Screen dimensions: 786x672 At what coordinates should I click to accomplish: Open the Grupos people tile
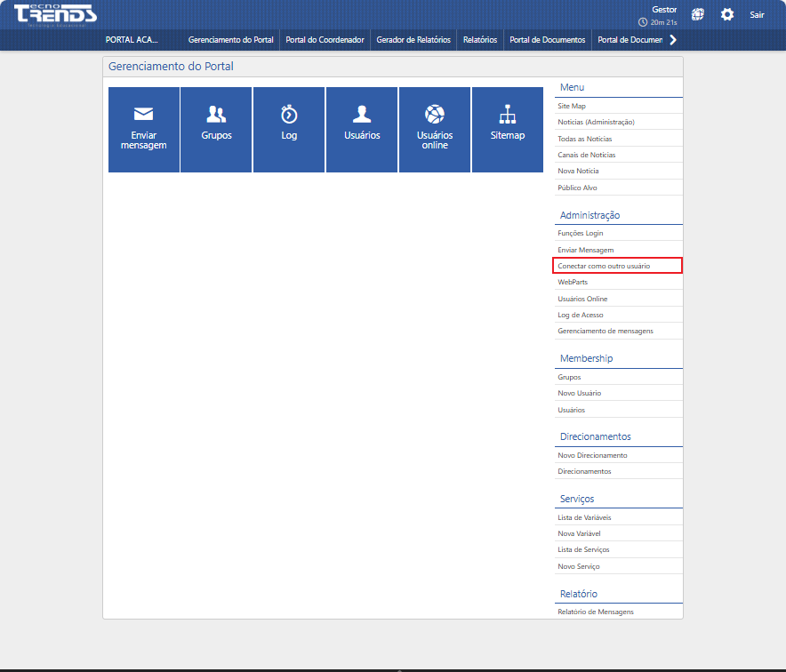point(216,130)
